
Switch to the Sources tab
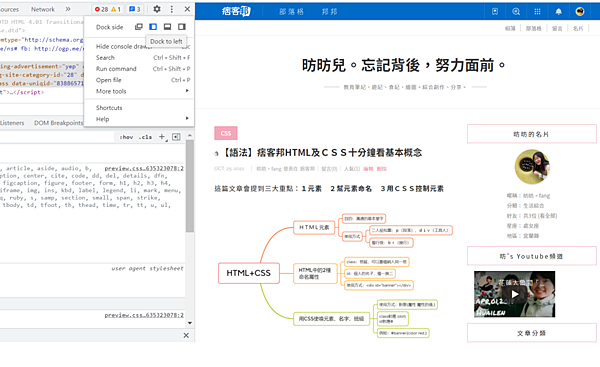pyautogui.click(x=9, y=9)
